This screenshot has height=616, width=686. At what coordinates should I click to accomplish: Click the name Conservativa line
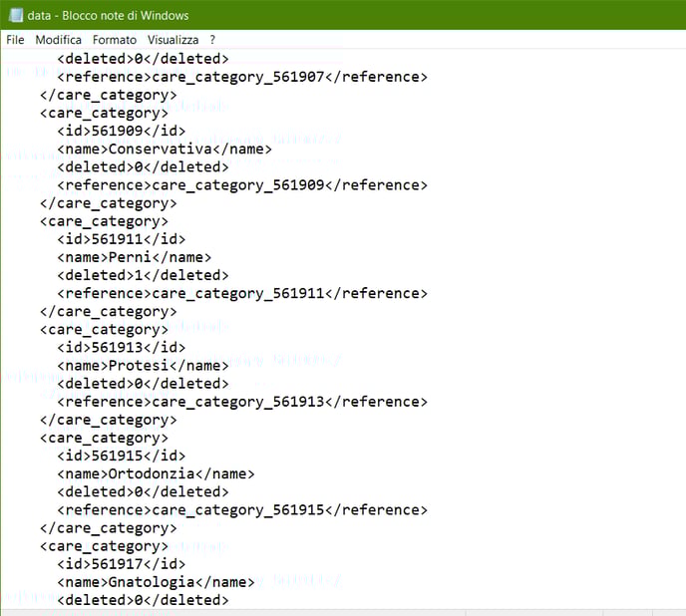(165, 150)
